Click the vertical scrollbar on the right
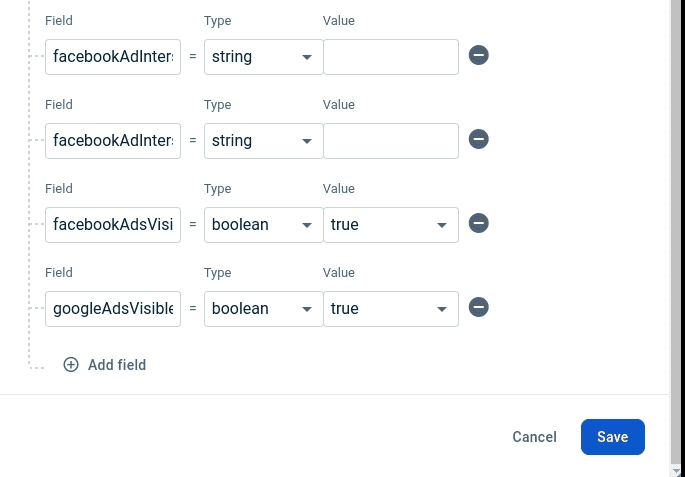685x477 pixels. pyautogui.click(x=677, y=230)
